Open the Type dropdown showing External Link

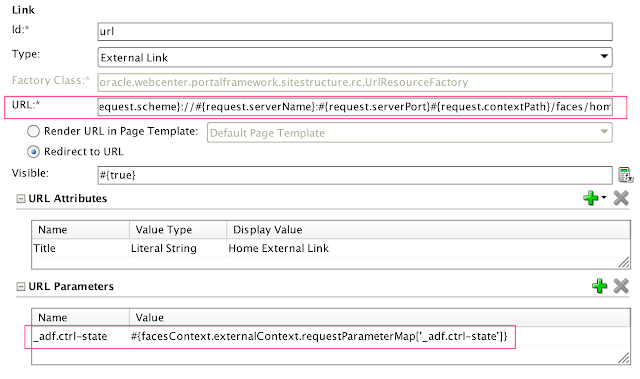[355, 58]
